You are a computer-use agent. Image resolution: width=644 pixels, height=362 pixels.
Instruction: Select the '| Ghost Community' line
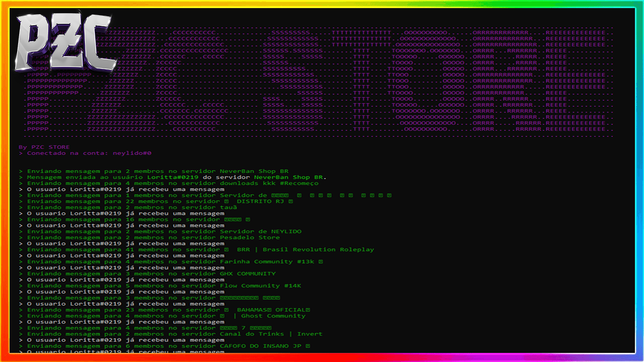(162, 316)
